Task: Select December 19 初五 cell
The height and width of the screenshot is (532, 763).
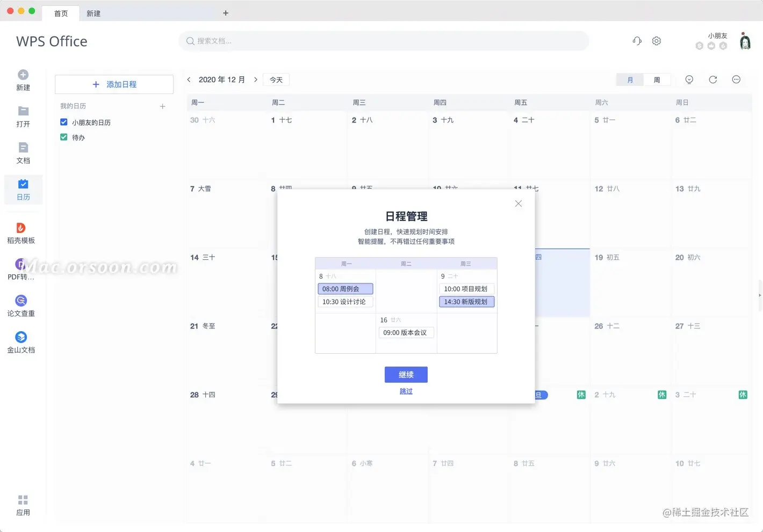Action: 630,282
